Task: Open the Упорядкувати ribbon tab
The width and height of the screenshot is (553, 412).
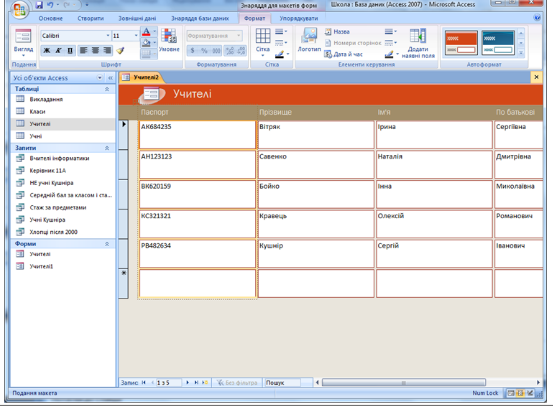Action: [299, 18]
